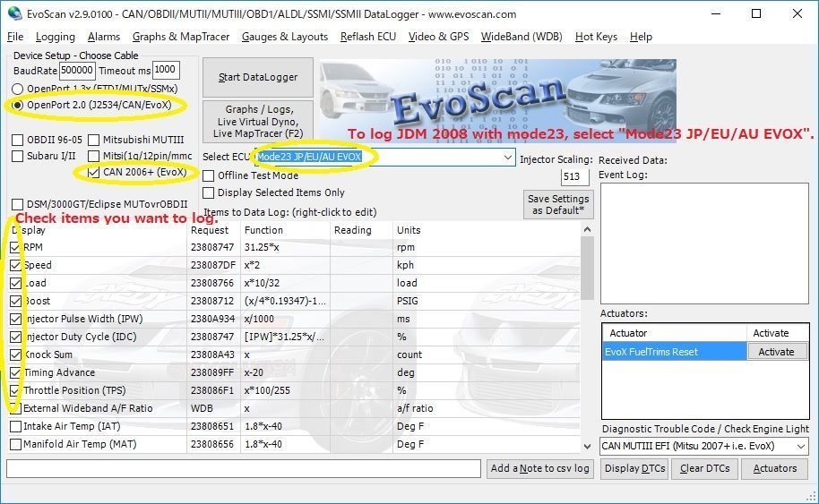Click the Clear DTCs button
This screenshot has width=819, height=504.
pos(704,468)
